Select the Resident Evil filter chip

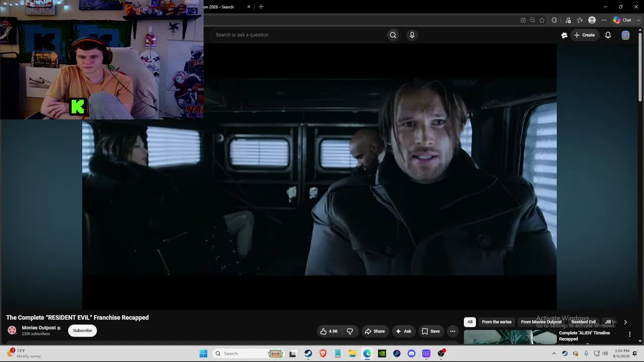(x=583, y=322)
